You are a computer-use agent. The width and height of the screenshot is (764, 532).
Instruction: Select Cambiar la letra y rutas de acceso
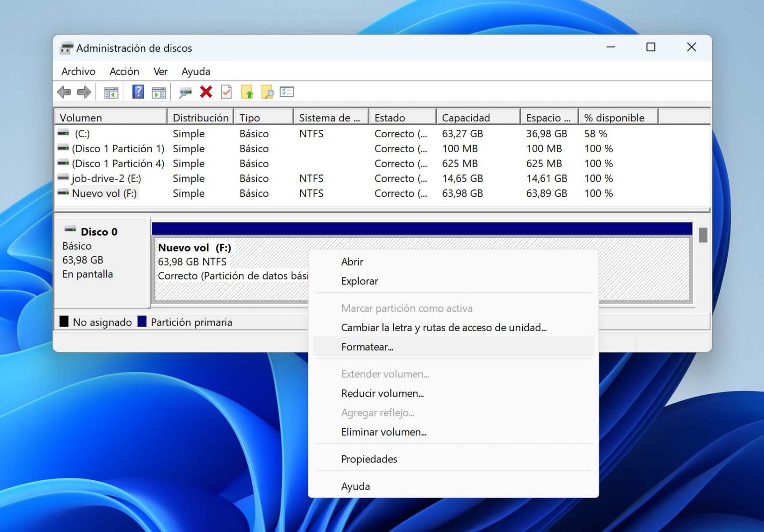tap(444, 327)
